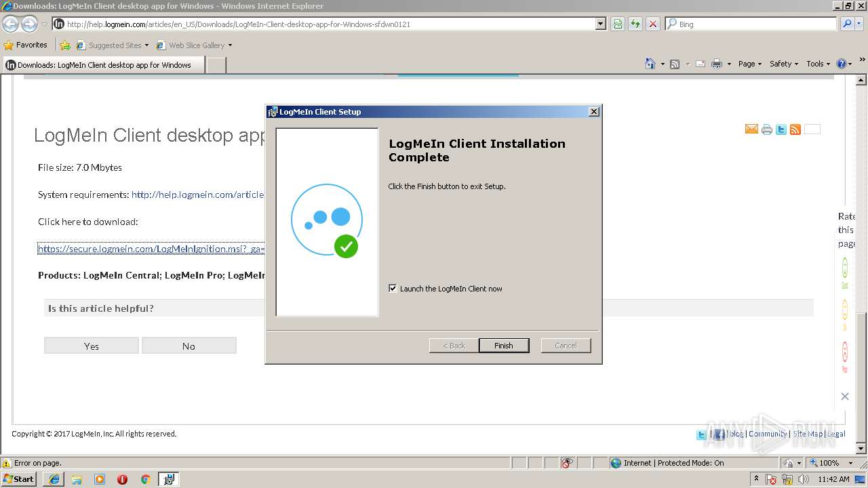This screenshot has height=488, width=868.
Task: Click the installer taskbar button
Action: point(168,479)
